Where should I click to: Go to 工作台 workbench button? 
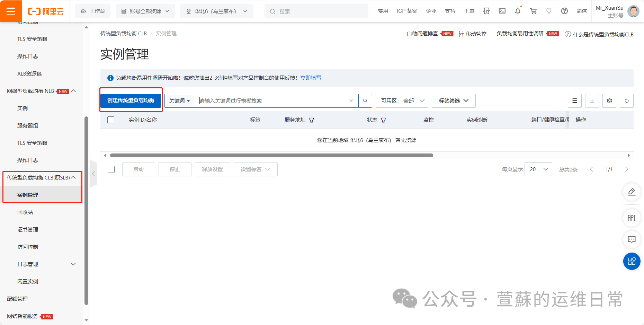tap(93, 11)
